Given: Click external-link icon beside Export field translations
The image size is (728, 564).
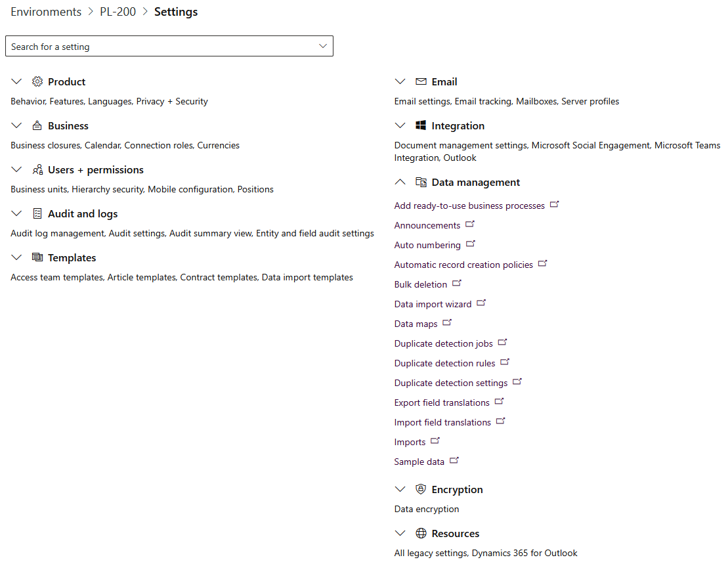Looking at the screenshot, I should point(499,401).
